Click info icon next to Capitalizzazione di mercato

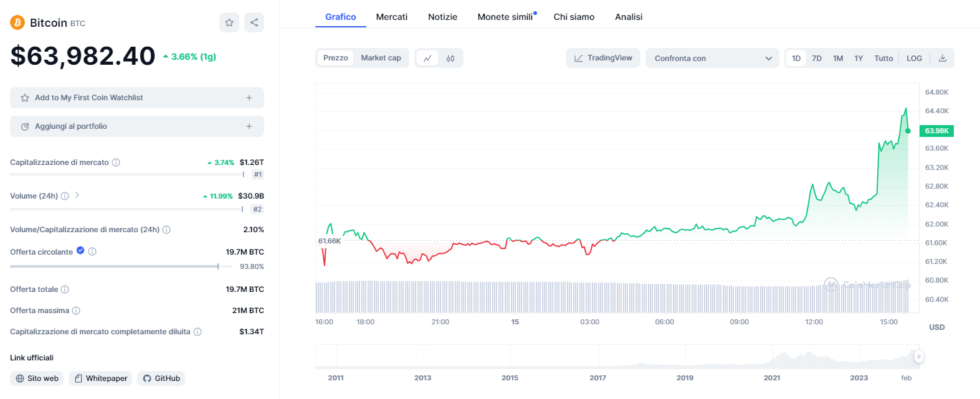[x=116, y=162]
